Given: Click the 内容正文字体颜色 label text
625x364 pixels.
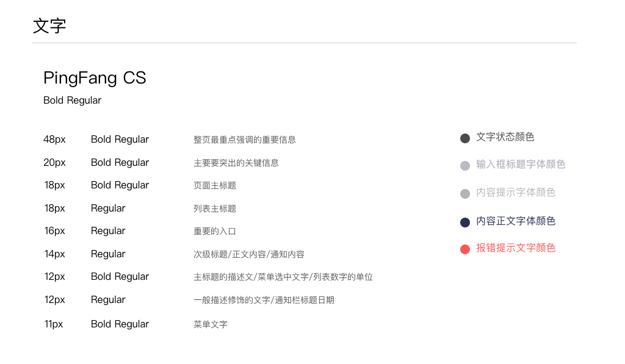Looking at the screenshot, I should click(516, 221).
